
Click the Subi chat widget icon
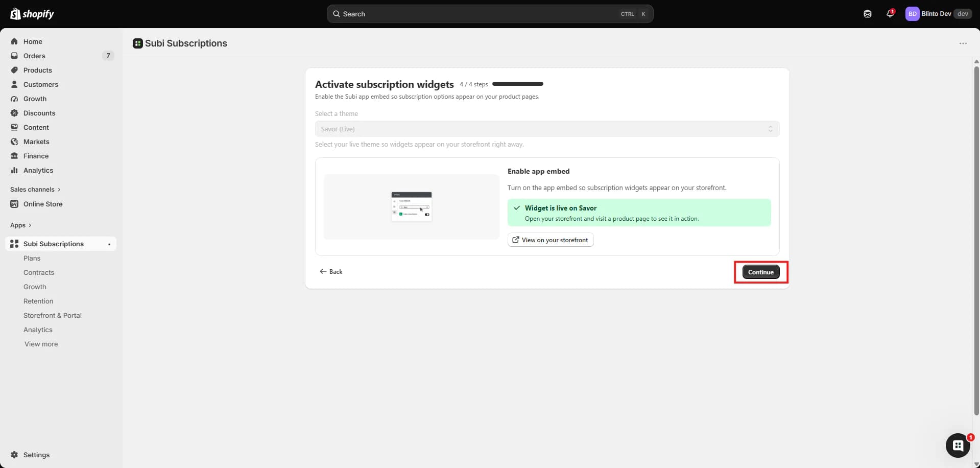(x=958, y=446)
